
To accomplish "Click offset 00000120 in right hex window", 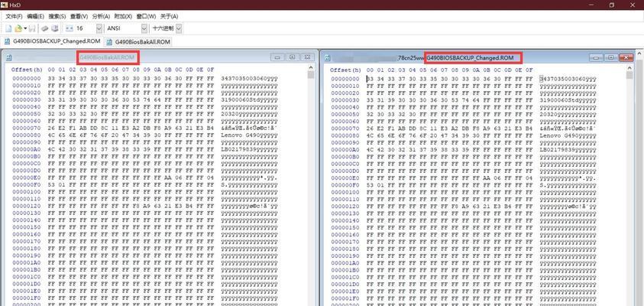I will point(345,206).
